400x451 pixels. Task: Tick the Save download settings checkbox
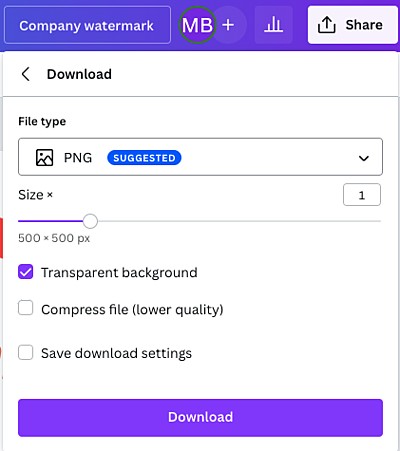pos(26,352)
